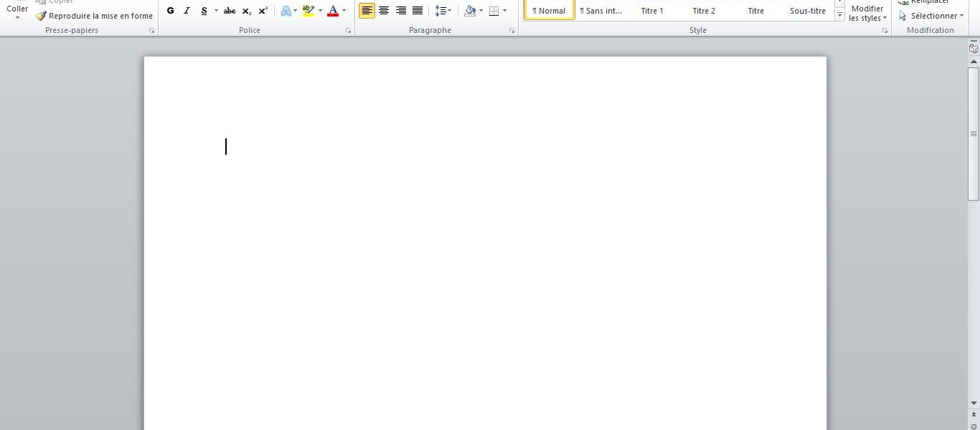Apply the Normal style

point(550,10)
